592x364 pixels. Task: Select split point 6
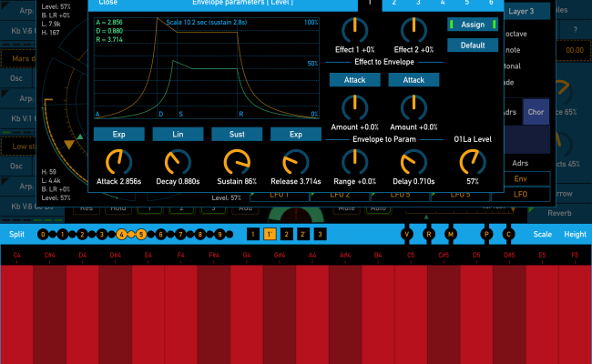point(160,235)
